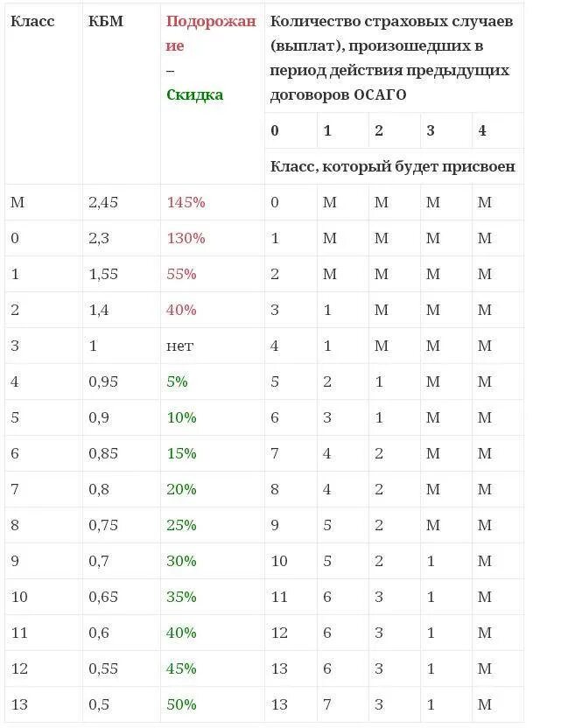Click the 5% discount cell
Viewport: 568px width, 728px height.
point(177,381)
